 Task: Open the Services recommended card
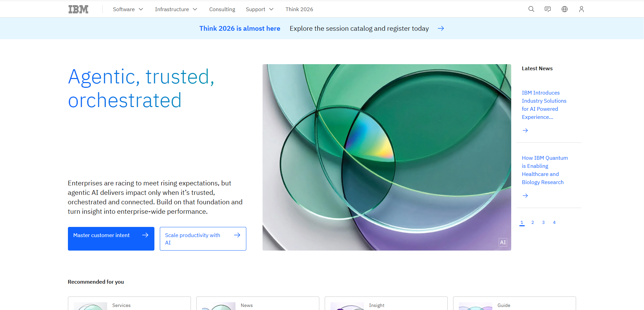tap(129, 303)
